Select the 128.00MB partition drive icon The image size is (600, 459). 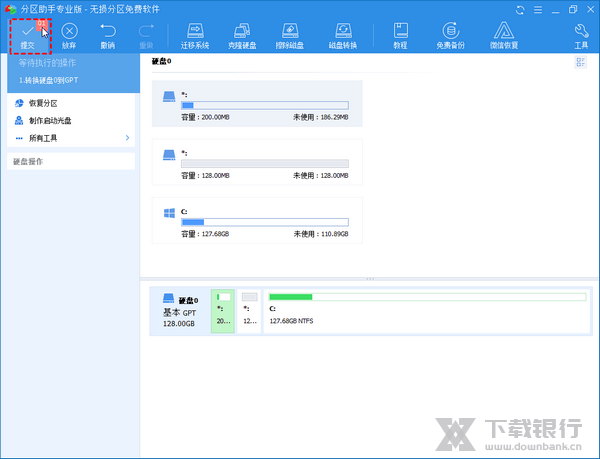169,155
